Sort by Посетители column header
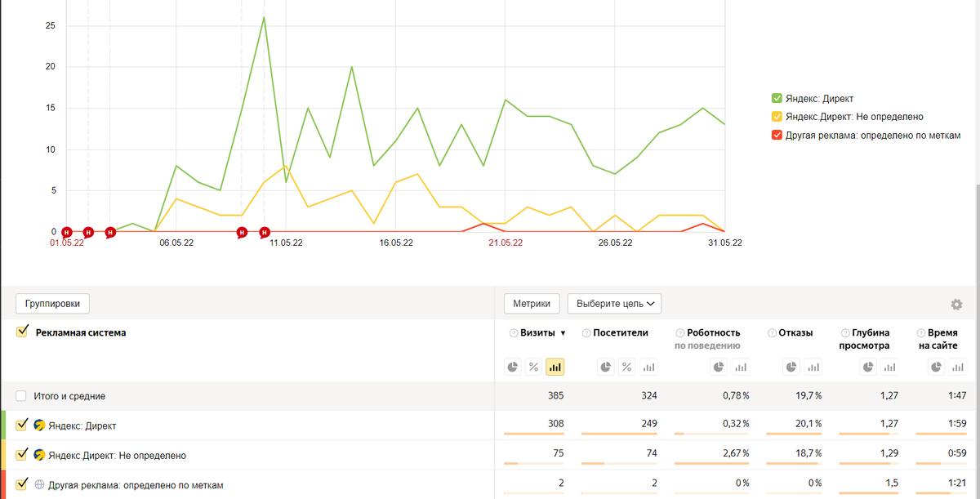980x499 pixels. (x=621, y=333)
